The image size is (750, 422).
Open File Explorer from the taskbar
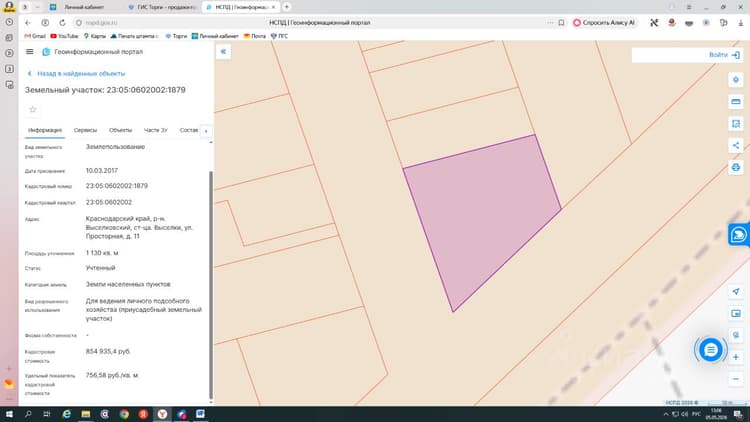[86, 414]
